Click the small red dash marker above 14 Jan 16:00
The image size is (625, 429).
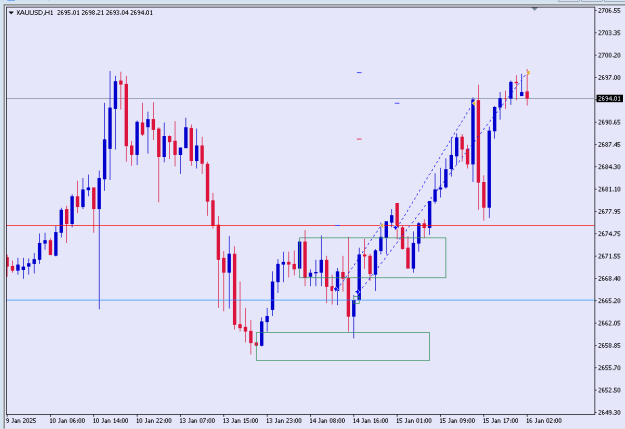359,139
